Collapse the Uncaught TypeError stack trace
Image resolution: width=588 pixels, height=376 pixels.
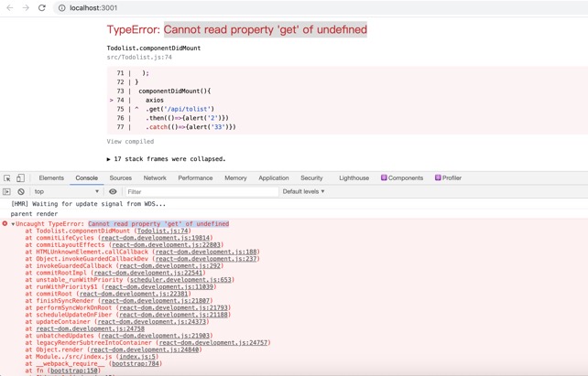13,224
